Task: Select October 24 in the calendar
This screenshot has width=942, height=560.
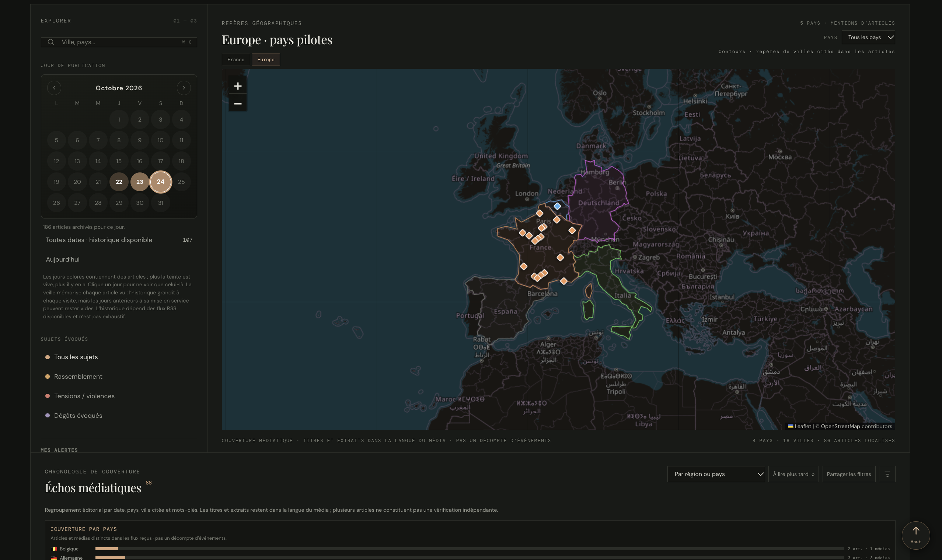Action: click(x=160, y=182)
